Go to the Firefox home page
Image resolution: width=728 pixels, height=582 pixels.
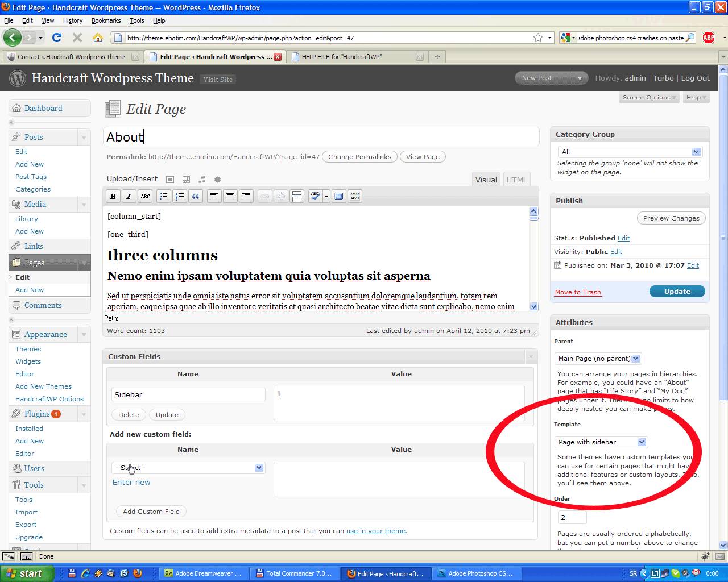(98, 38)
